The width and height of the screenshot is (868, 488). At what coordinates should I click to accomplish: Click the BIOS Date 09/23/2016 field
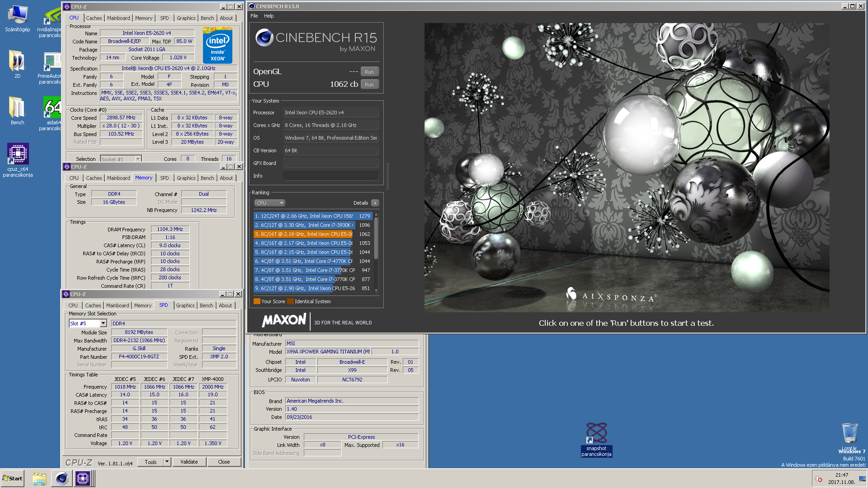click(x=352, y=417)
